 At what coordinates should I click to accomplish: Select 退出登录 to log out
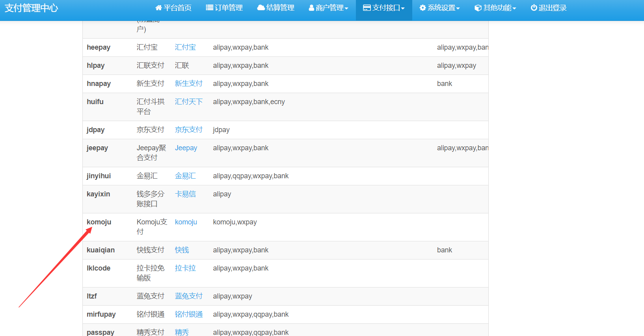click(x=549, y=8)
